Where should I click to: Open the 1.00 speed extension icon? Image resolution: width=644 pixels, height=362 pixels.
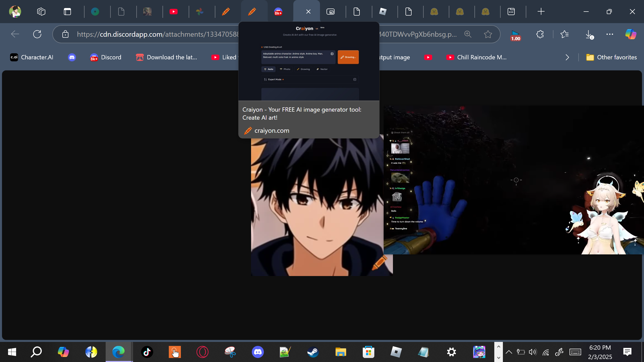point(515,35)
